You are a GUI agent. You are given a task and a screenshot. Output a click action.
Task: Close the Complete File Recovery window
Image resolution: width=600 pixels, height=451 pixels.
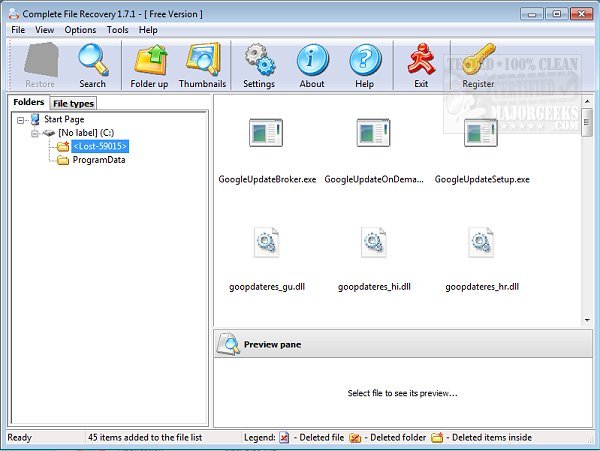pyautogui.click(x=581, y=14)
